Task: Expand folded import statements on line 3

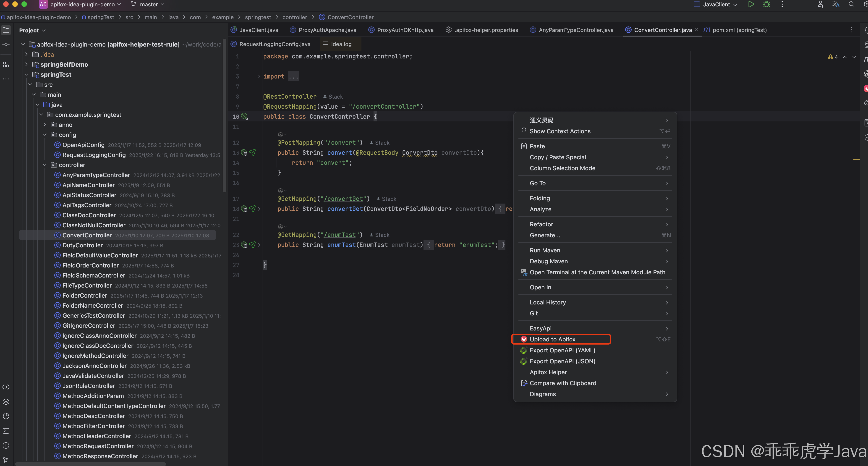Action: (x=259, y=76)
